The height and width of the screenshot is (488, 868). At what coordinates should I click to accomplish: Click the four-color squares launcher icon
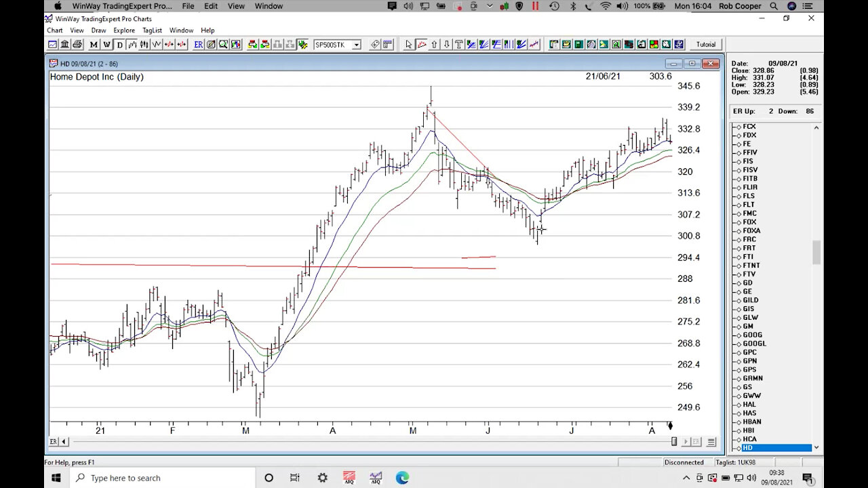(654, 45)
